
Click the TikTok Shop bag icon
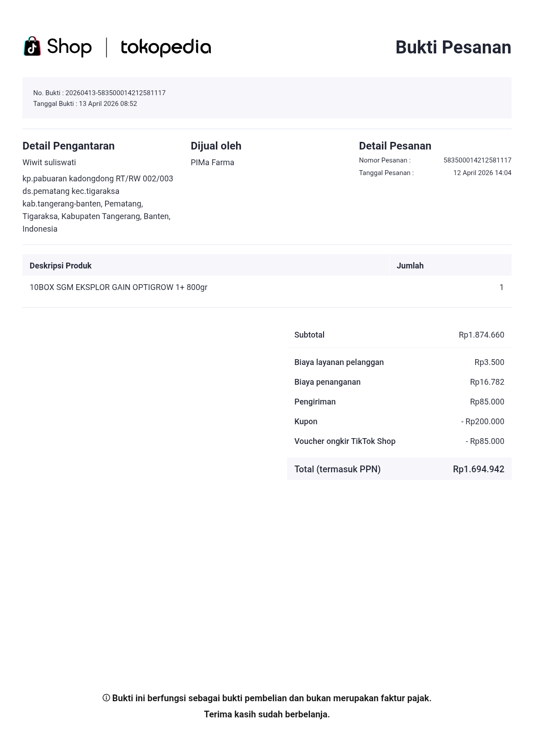click(x=32, y=46)
